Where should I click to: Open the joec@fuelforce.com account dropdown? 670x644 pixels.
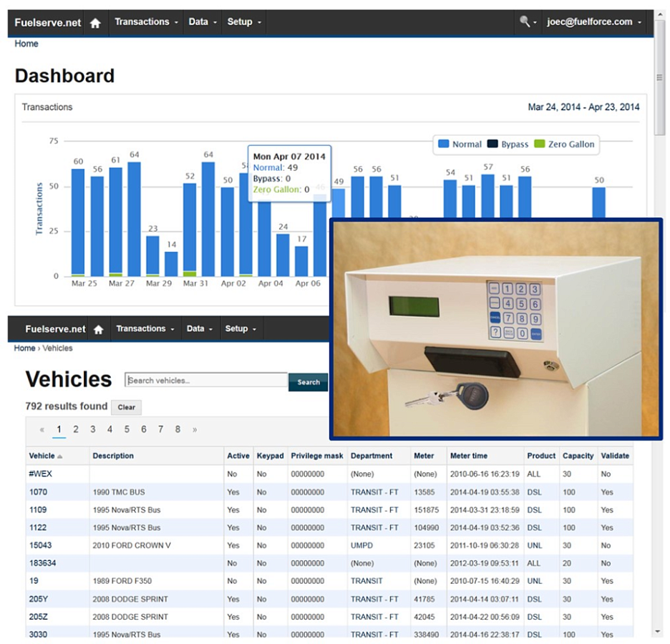594,21
